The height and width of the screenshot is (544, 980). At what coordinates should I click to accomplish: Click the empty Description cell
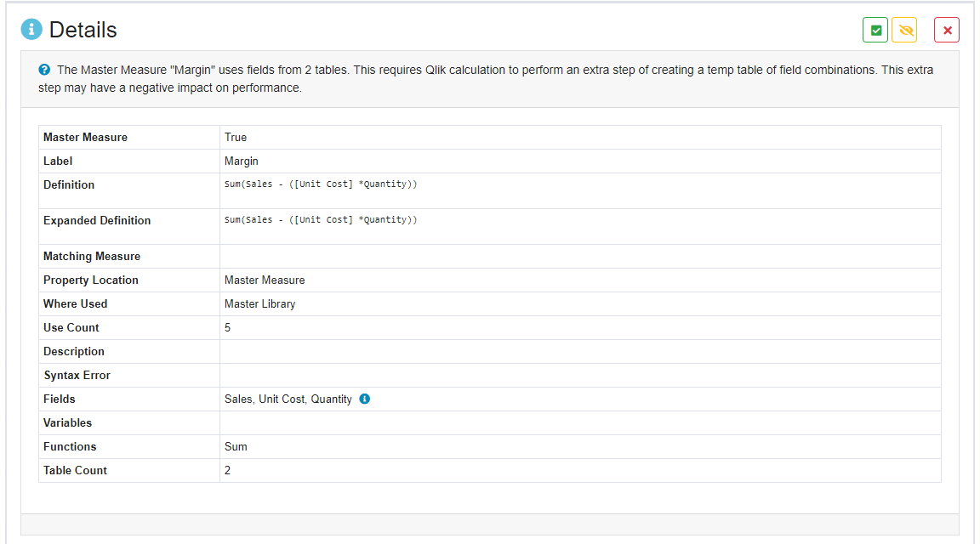(578, 351)
